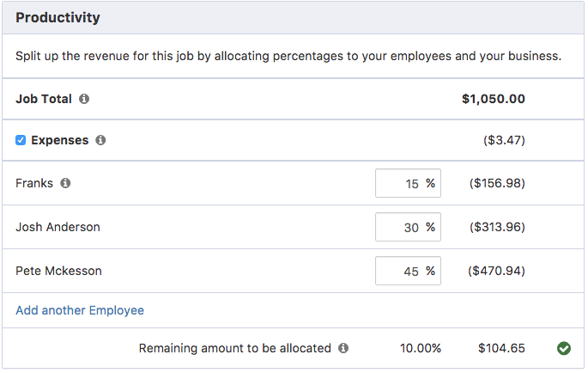Click the info icon next to Job Total
This screenshot has height=373, width=588.
84,99
